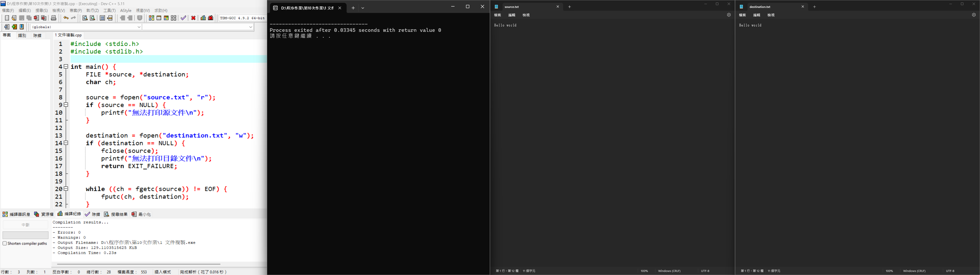Click the profile analysis bar chart icon
980x275 pixels.
coord(203,18)
